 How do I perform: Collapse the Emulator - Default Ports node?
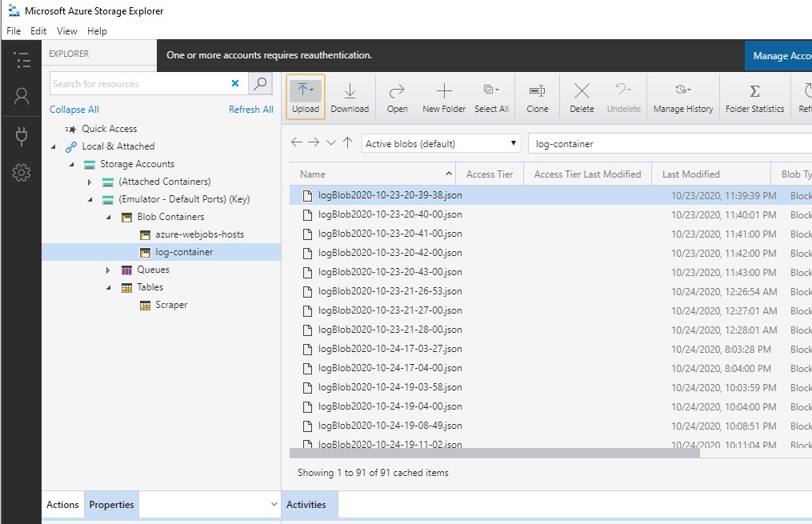[90, 199]
